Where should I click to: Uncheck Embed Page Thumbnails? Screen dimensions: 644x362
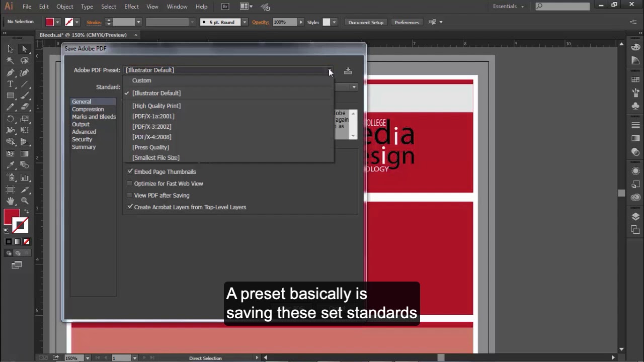coord(130,171)
